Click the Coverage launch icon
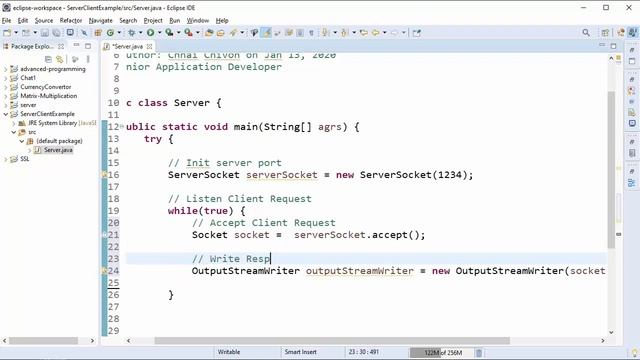 pos(169,33)
